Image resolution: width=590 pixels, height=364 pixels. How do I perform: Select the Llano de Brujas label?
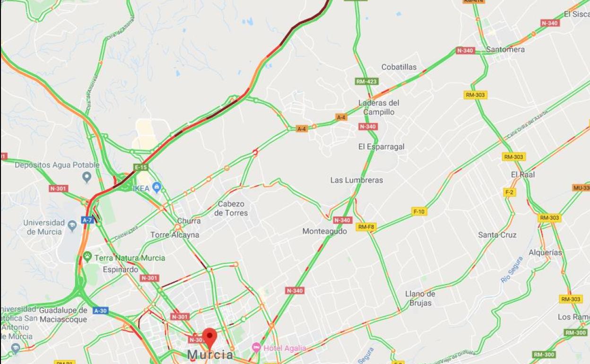click(x=420, y=298)
